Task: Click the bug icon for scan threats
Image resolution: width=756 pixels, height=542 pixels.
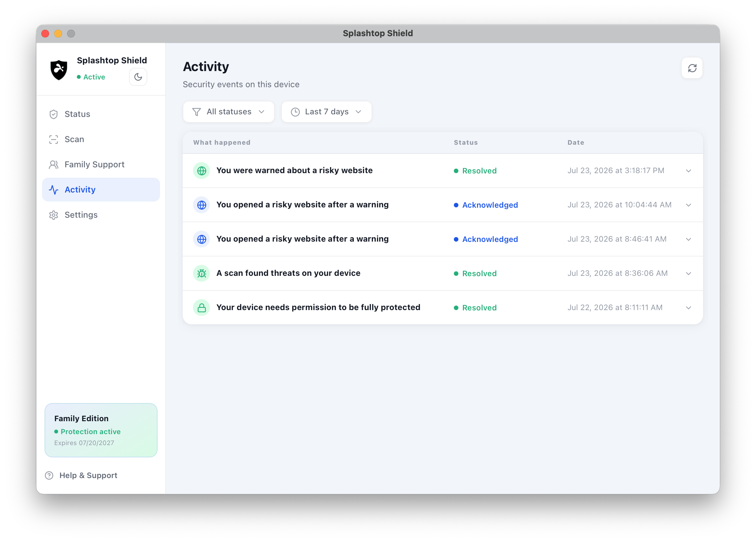Action: (x=201, y=274)
